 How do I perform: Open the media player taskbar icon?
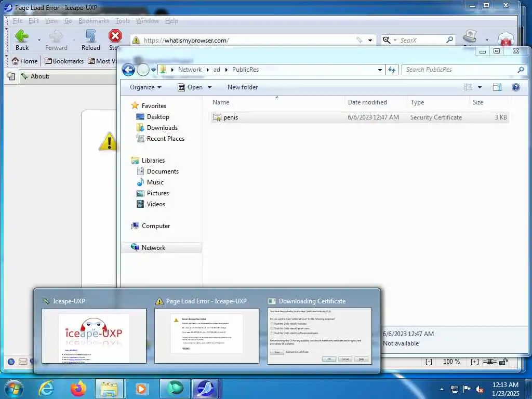[141, 389]
